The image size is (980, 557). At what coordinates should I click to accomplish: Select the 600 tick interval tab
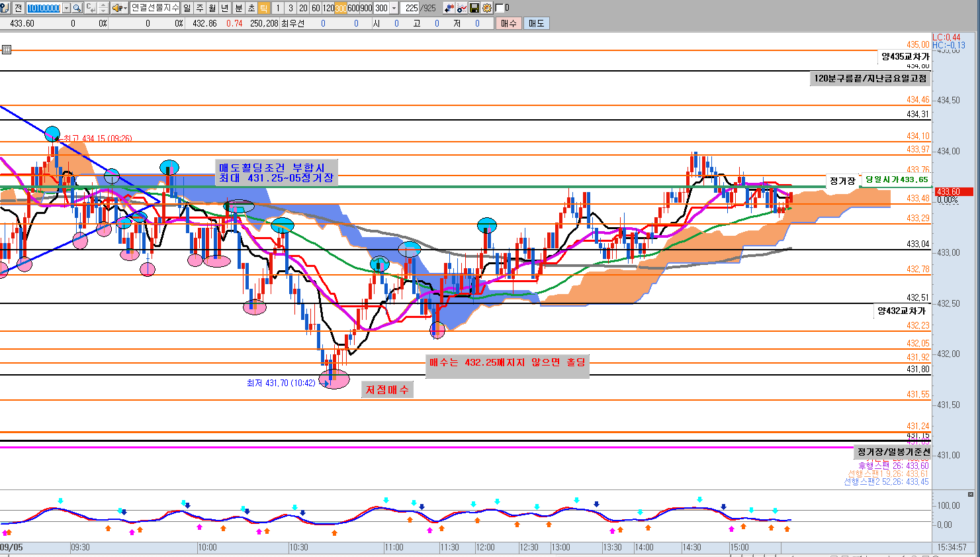click(x=354, y=8)
